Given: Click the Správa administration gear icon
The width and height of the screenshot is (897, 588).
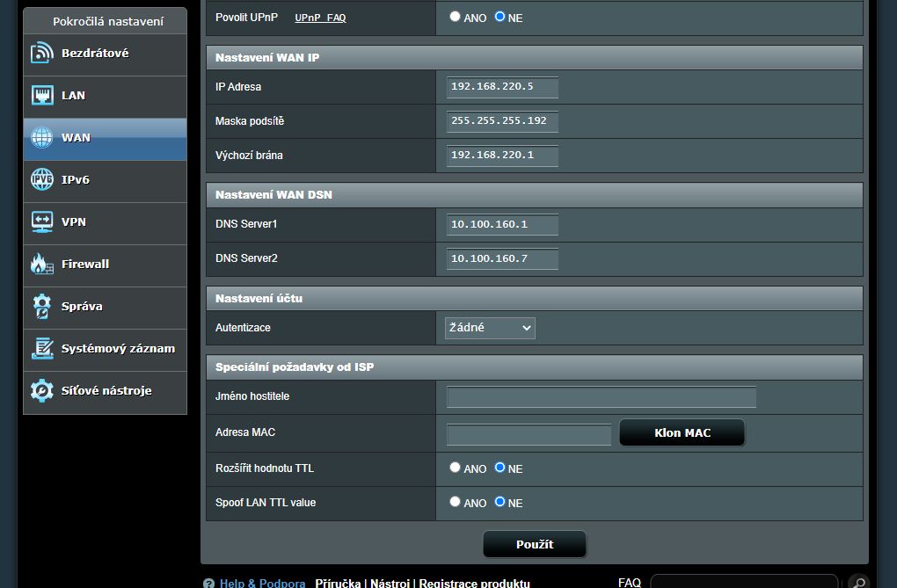Looking at the screenshot, I should (42, 307).
